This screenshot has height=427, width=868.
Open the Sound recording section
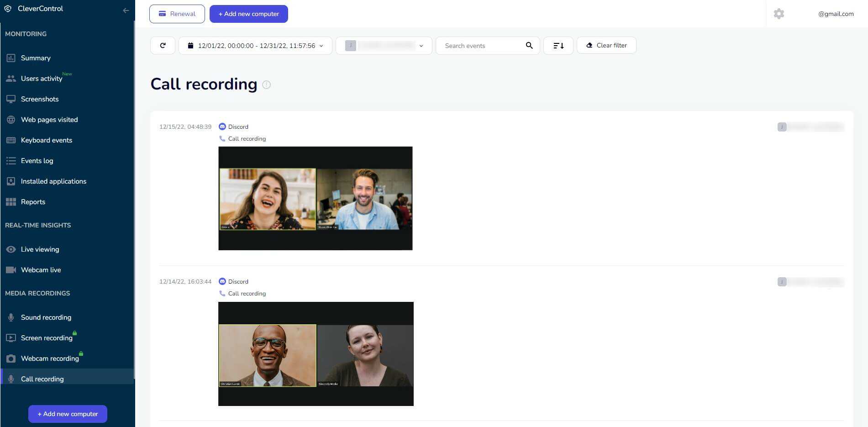pyautogui.click(x=46, y=317)
